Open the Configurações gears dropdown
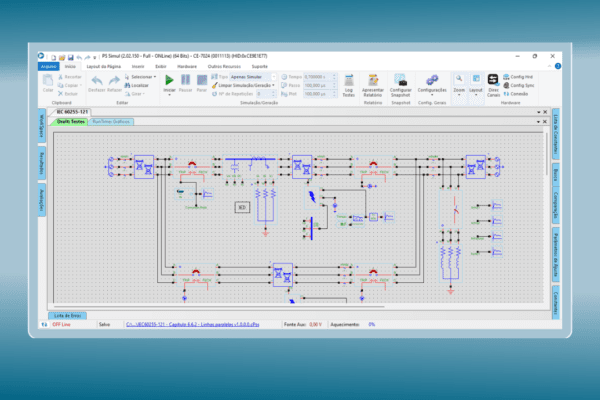The width and height of the screenshot is (600, 400). (x=432, y=85)
